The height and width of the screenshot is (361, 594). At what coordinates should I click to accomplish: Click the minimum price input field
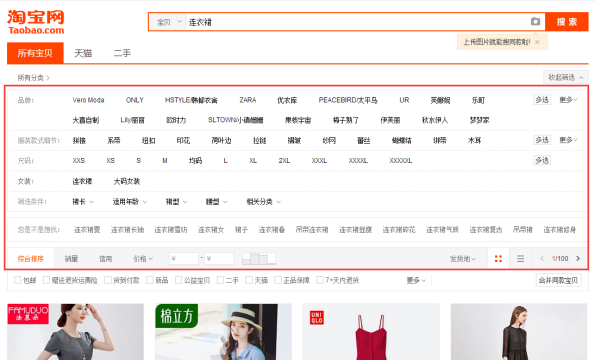pyautogui.click(x=184, y=259)
